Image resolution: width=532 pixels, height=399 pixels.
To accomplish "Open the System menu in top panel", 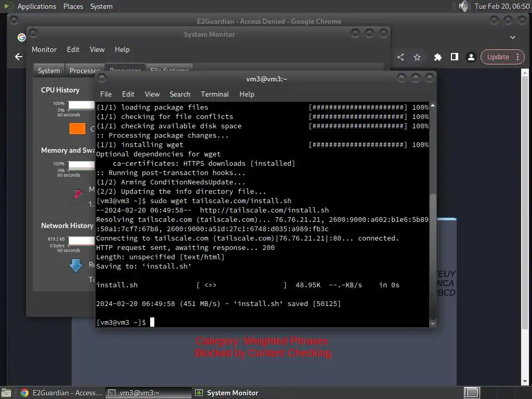I will point(101,6).
